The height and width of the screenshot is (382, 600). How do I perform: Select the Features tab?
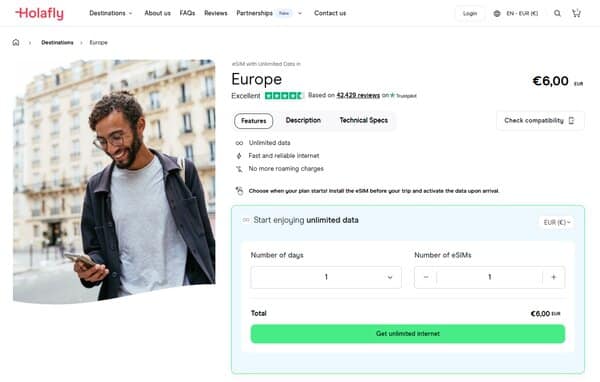click(x=253, y=121)
